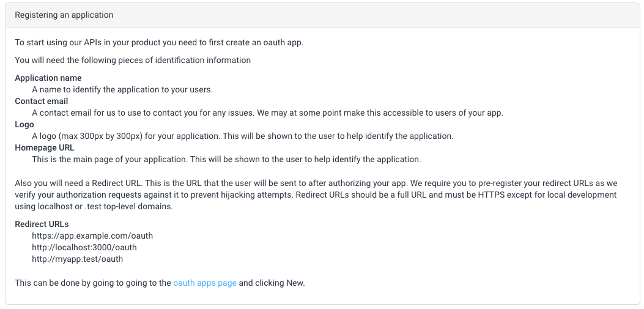Click the identification information intro sentence
This screenshot has height=309, width=644.
click(133, 60)
